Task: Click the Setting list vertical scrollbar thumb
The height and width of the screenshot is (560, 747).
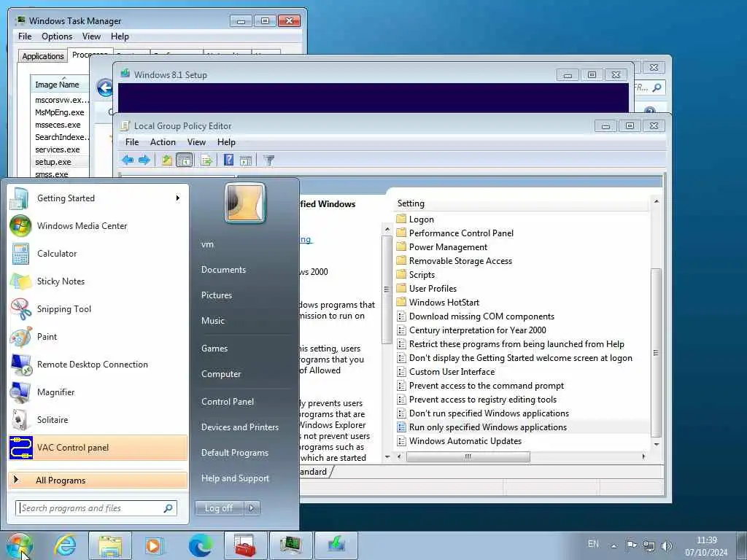Action: 656,353
